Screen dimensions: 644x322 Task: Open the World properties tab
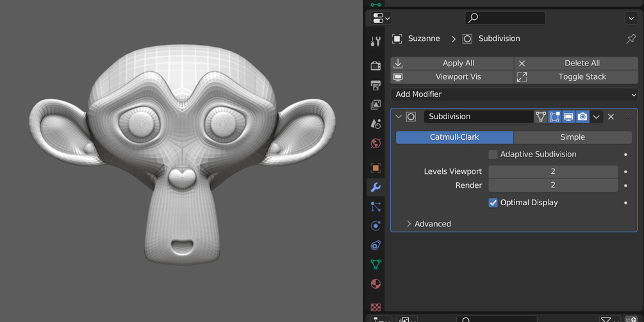tap(376, 143)
